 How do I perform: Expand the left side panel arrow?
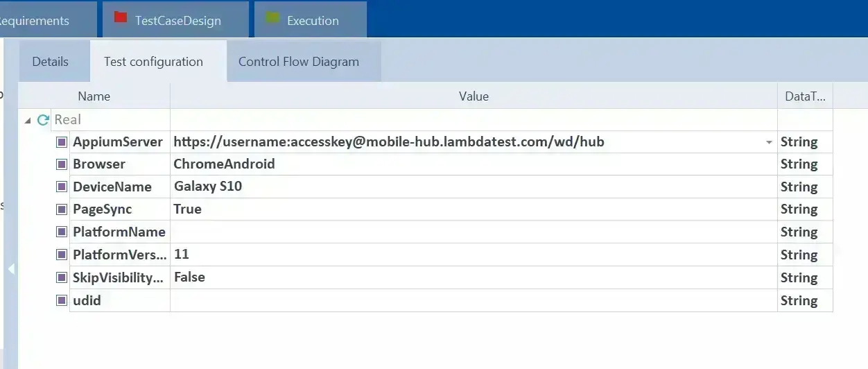[x=11, y=268]
